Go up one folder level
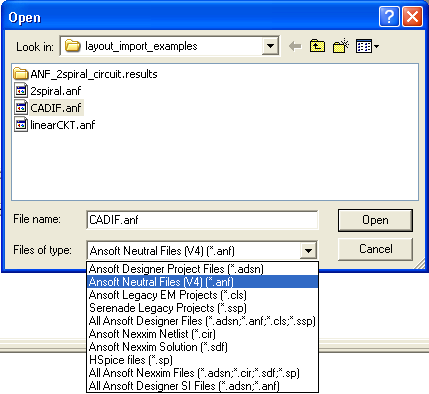Image resolution: width=429 pixels, height=394 pixels. pyautogui.click(x=317, y=46)
